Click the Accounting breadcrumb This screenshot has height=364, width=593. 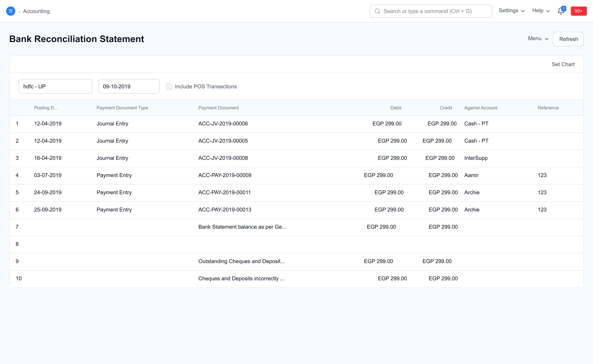pos(36,11)
